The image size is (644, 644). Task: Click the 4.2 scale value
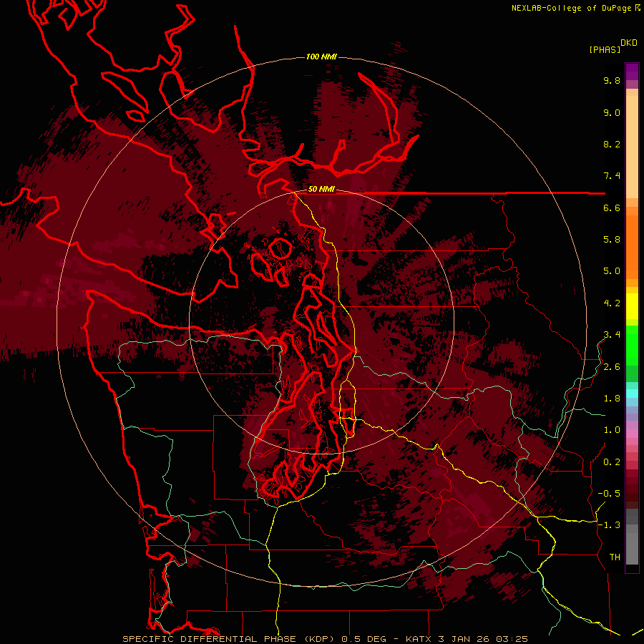(x=612, y=303)
